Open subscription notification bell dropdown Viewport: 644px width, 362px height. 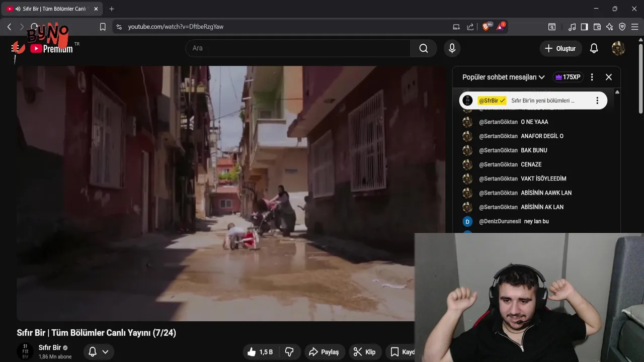click(x=98, y=352)
